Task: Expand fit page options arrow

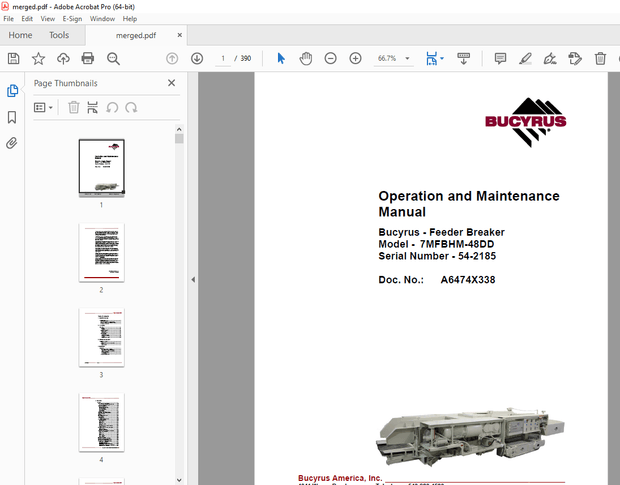Action: (x=442, y=59)
